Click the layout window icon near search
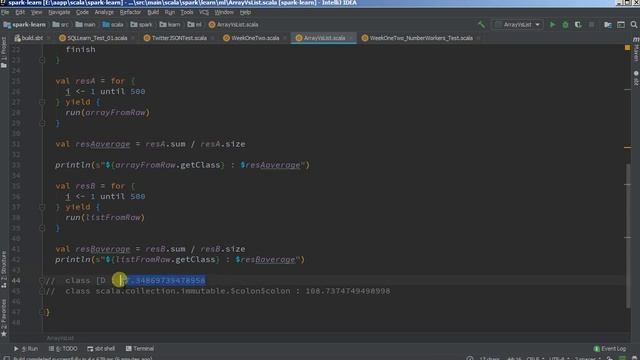640x360 pixels. (x=621, y=24)
